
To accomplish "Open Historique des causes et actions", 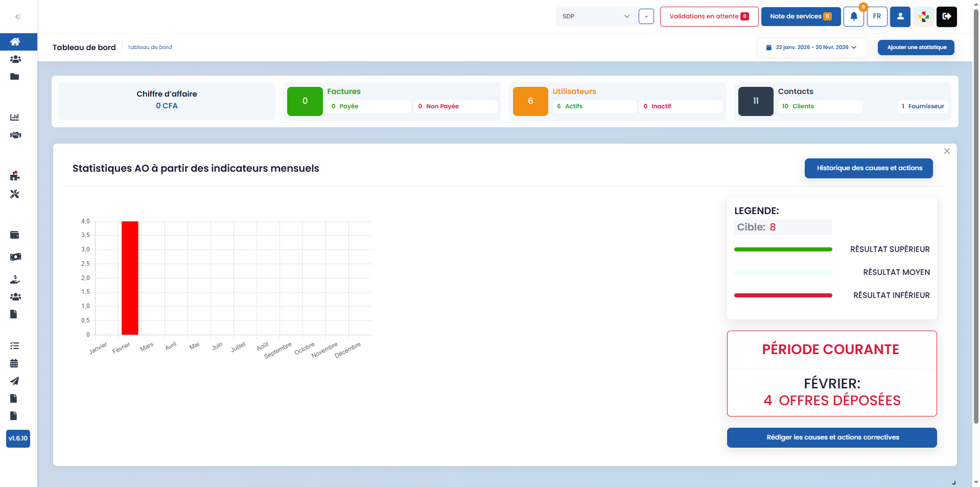I will pos(869,168).
